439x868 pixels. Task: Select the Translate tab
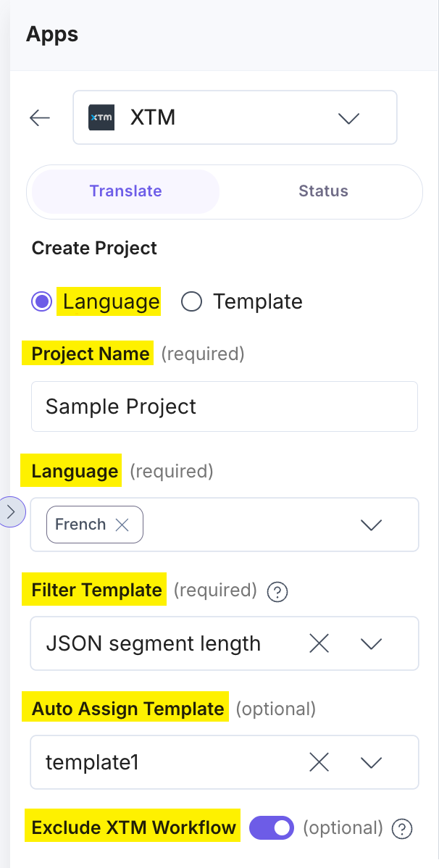coord(124,191)
